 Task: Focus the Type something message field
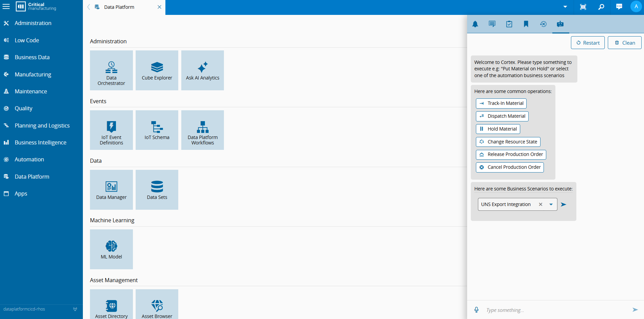[x=557, y=310]
